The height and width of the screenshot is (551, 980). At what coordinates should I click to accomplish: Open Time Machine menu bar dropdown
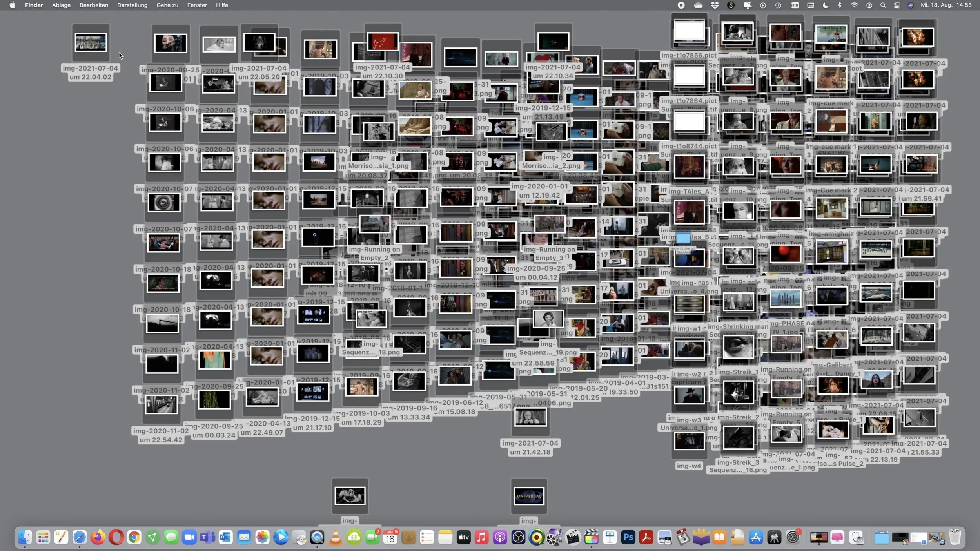click(x=778, y=5)
